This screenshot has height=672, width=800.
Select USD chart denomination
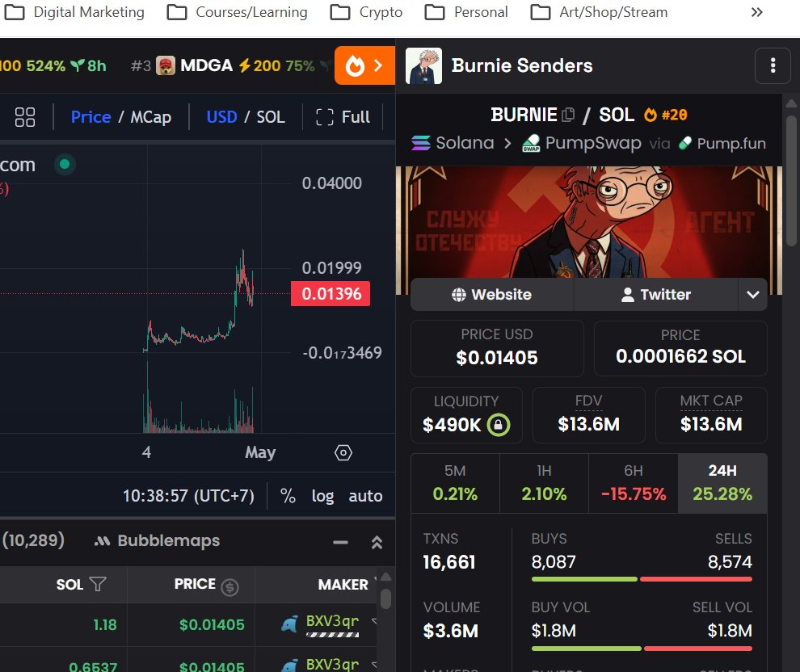click(221, 117)
